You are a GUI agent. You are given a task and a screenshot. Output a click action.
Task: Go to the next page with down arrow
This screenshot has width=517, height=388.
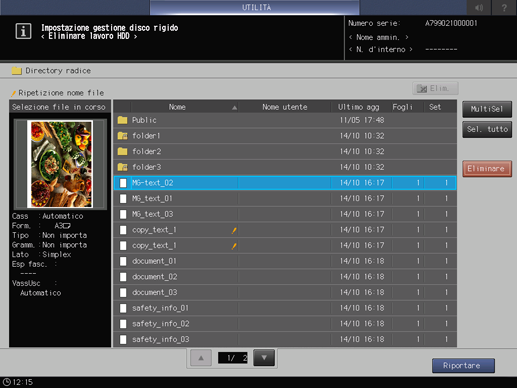tap(264, 358)
